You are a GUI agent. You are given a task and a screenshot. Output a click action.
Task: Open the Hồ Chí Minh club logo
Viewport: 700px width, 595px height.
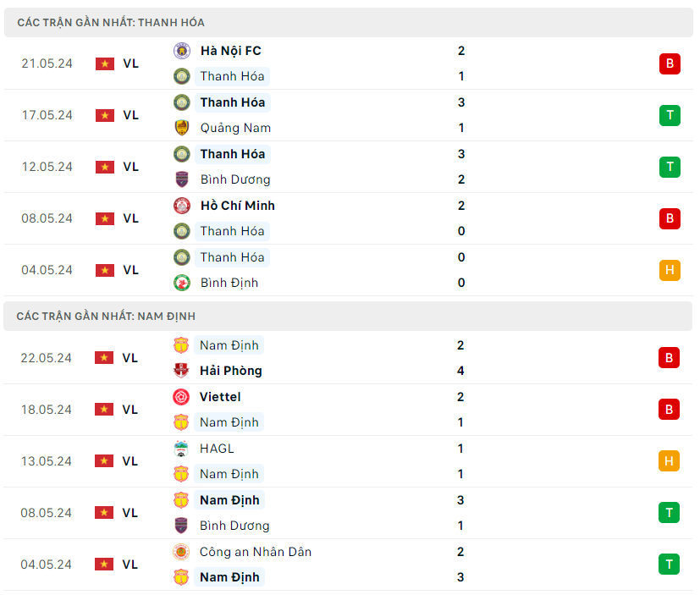(181, 206)
